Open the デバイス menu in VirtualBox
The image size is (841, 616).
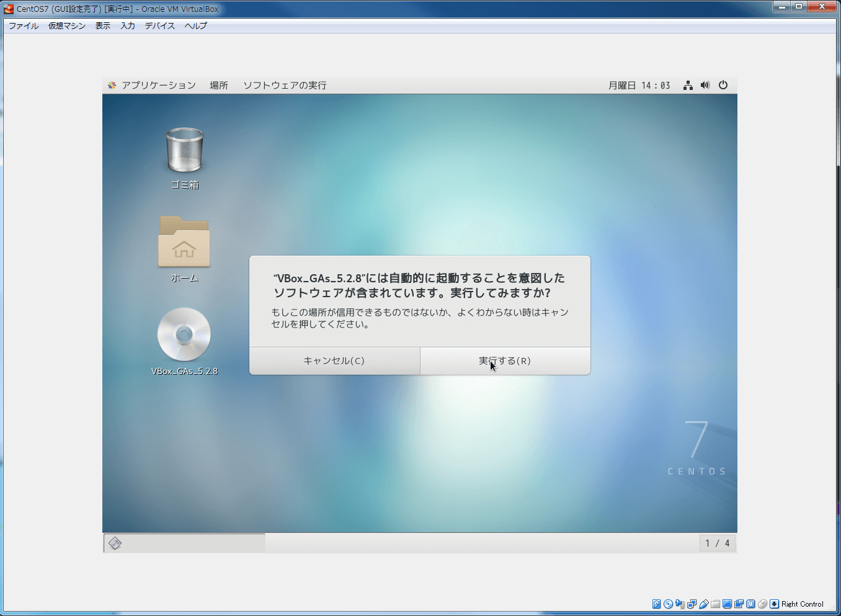point(159,26)
